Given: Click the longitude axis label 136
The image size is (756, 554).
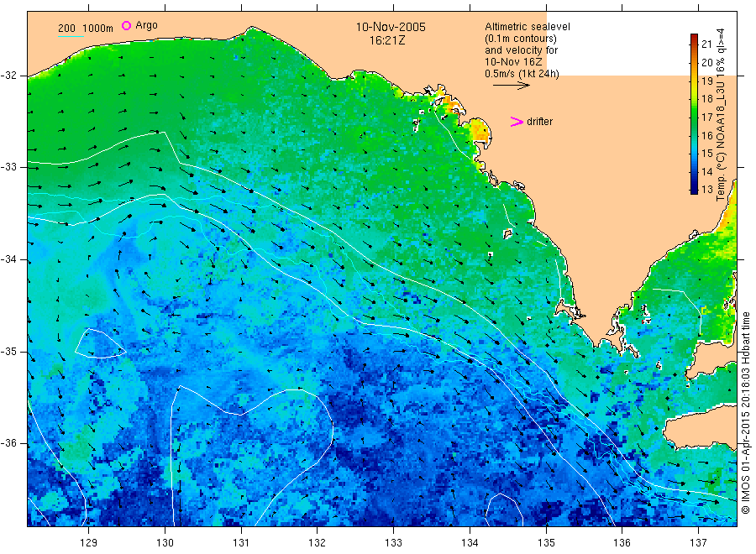Looking at the screenshot, I should pyautogui.click(x=622, y=543).
